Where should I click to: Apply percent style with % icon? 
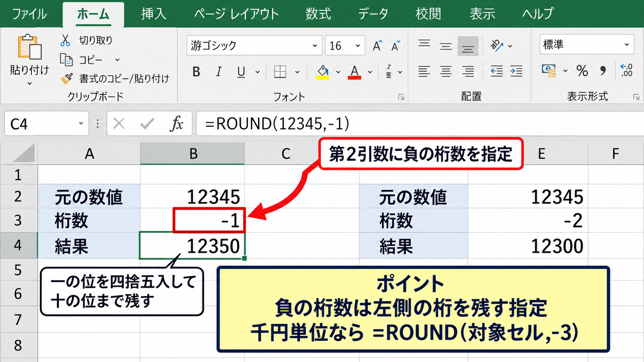pyautogui.click(x=582, y=71)
